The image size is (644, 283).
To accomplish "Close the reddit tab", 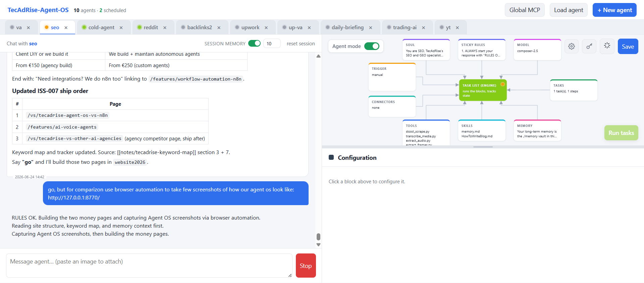I will point(165,28).
